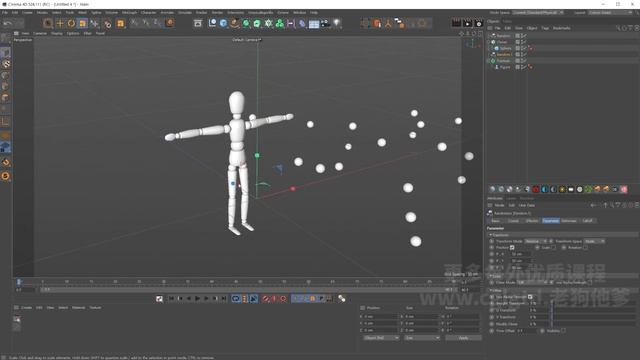
Task: Open the viewport Display menu
Action: (57, 33)
